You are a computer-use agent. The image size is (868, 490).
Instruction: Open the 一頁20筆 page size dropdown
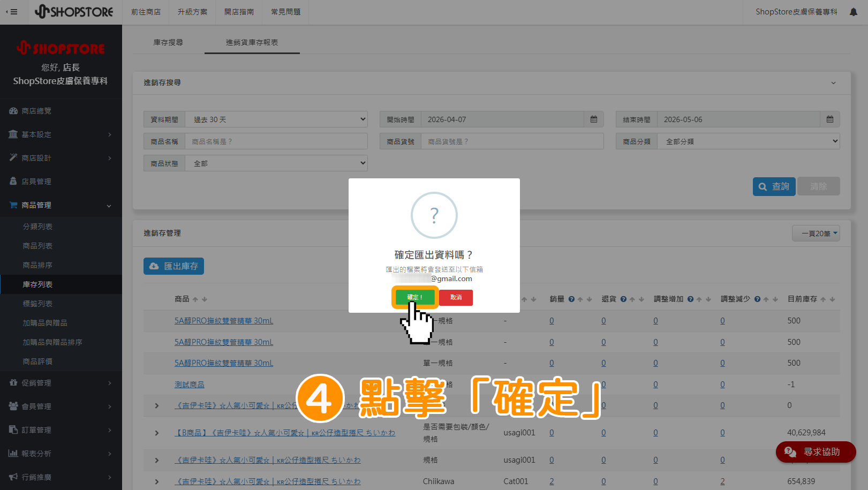pos(816,233)
